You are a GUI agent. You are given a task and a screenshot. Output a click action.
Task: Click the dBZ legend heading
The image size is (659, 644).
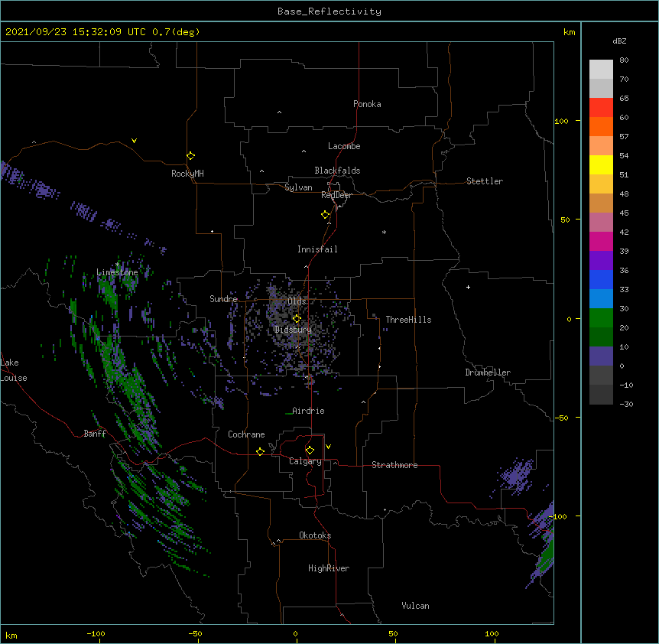coord(619,41)
